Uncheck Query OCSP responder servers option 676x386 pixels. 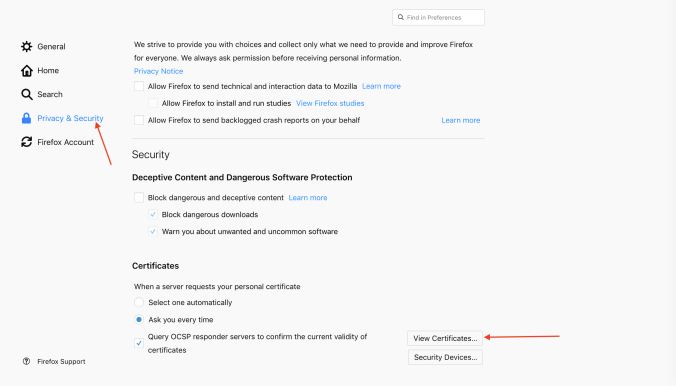click(x=139, y=343)
